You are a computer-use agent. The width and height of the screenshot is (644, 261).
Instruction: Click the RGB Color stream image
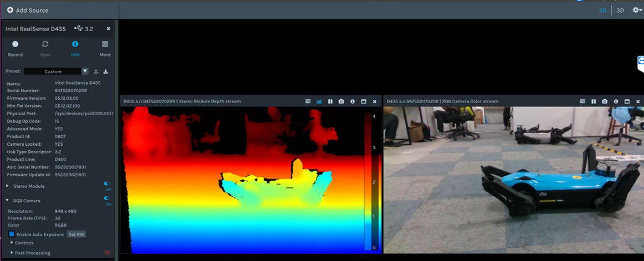(x=513, y=180)
